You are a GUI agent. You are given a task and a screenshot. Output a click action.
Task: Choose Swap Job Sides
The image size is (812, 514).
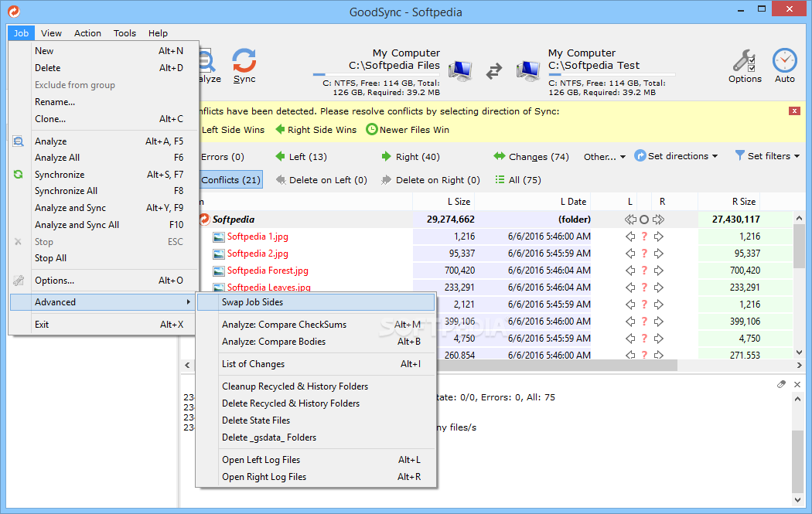click(316, 302)
